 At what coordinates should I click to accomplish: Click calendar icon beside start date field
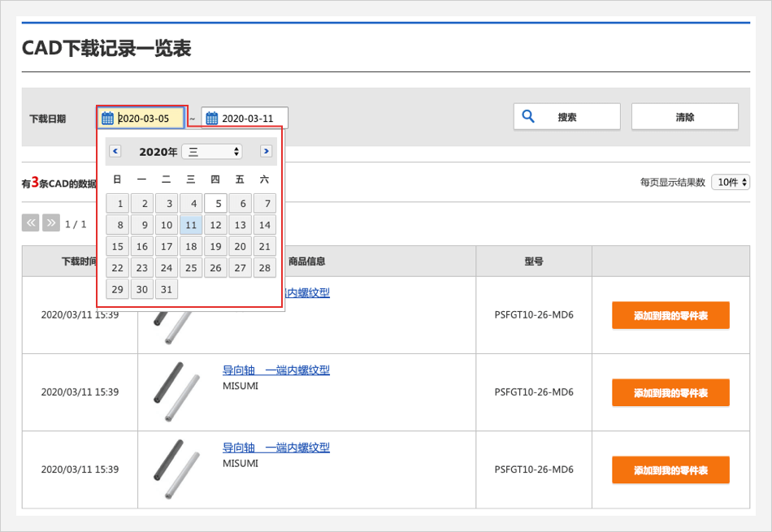point(107,119)
